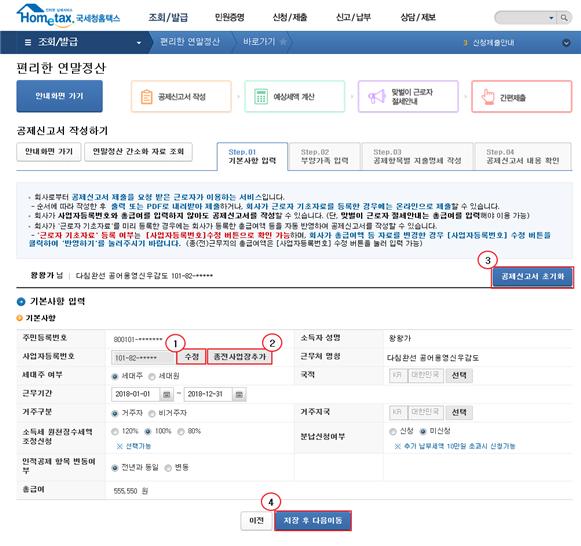The height and width of the screenshot is (546, 581).
Task: Select the 신청 installment radio button
Action: coord(393,432)
